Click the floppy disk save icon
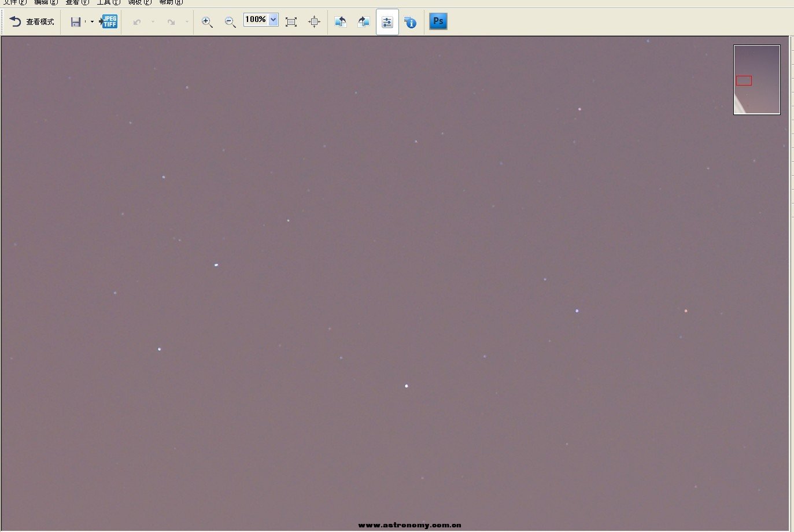Image resolution: width=794 pixels, height=532 pixels. [76, 22]
